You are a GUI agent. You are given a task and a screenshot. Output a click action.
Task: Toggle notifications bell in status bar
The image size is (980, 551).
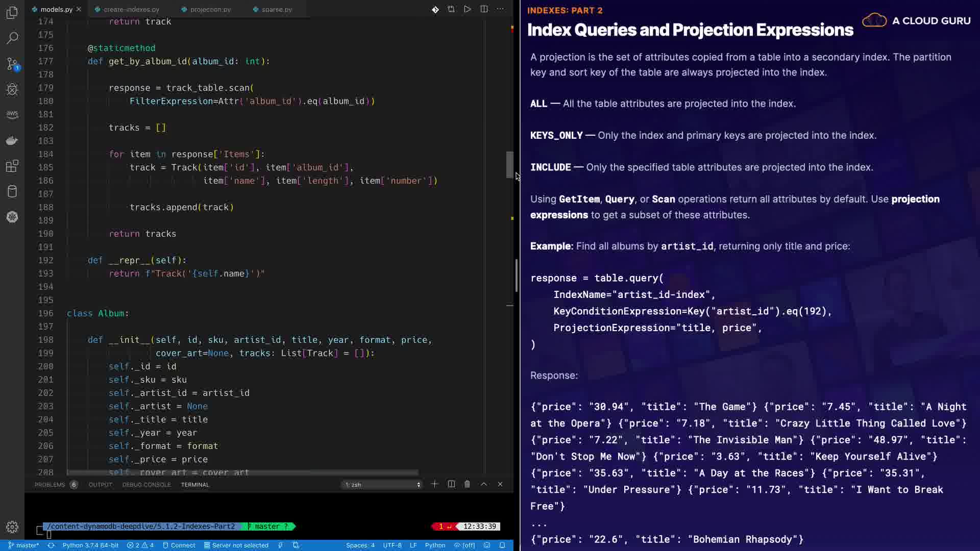pos(502,545)
